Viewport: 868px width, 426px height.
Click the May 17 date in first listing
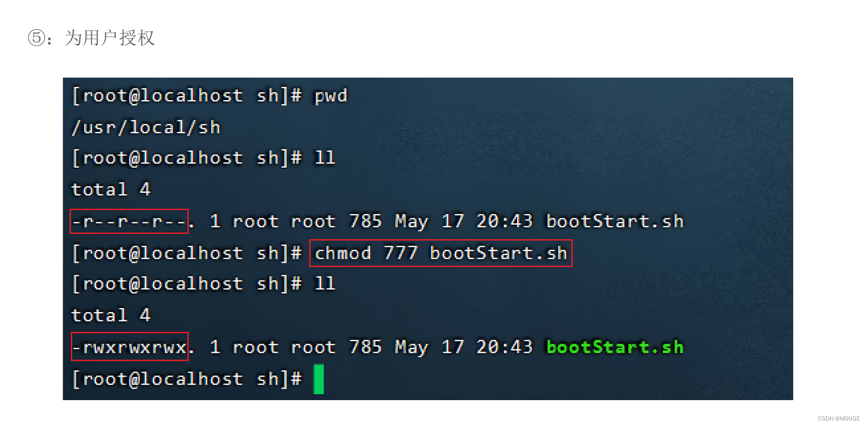tap(429, 222)
